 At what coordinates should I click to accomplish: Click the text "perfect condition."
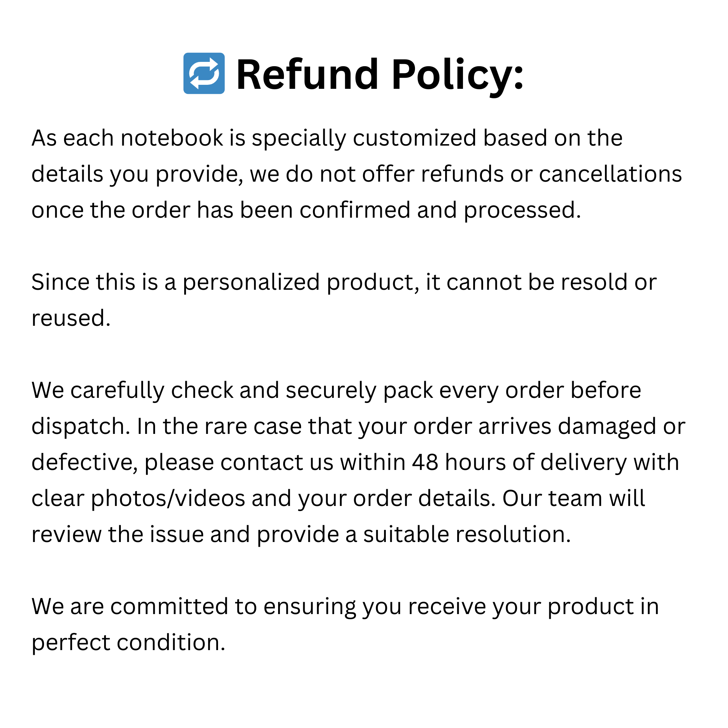pyautogui.click(x=128, y=642)
